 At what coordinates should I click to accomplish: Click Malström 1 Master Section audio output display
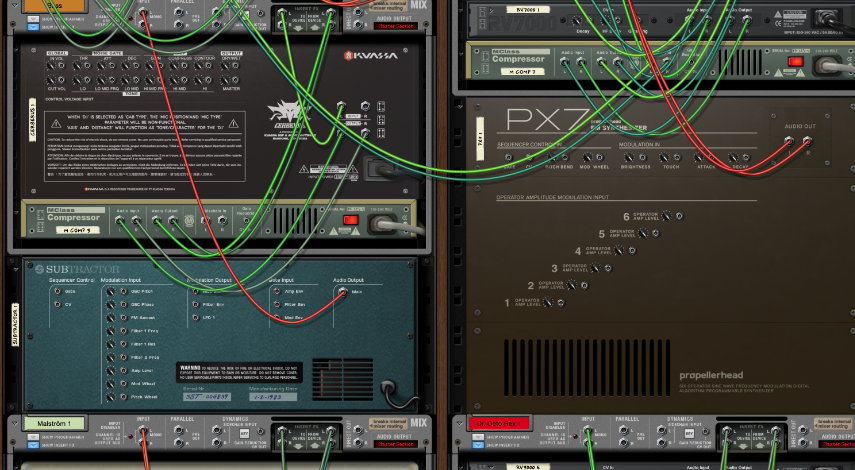[396, 444]
